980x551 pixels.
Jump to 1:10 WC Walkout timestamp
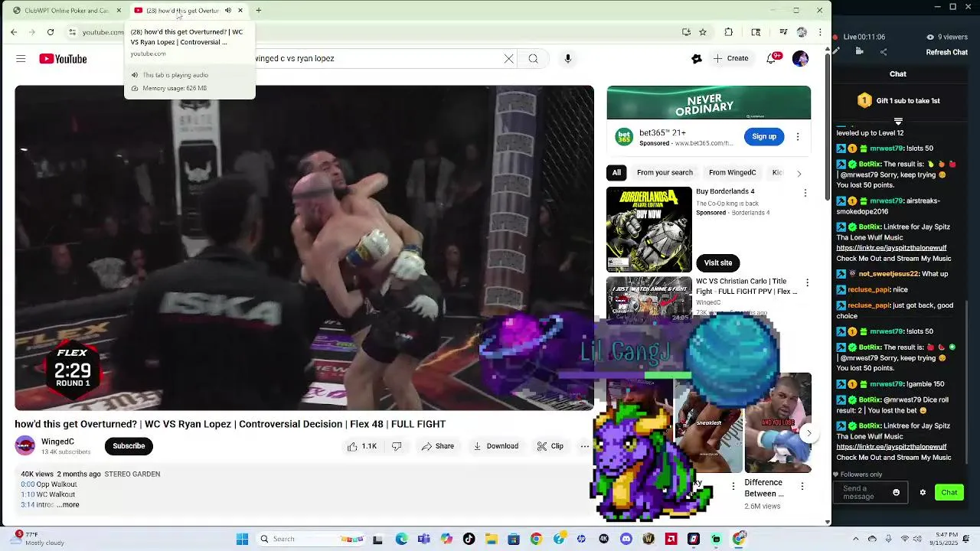(x=28, y=494)
